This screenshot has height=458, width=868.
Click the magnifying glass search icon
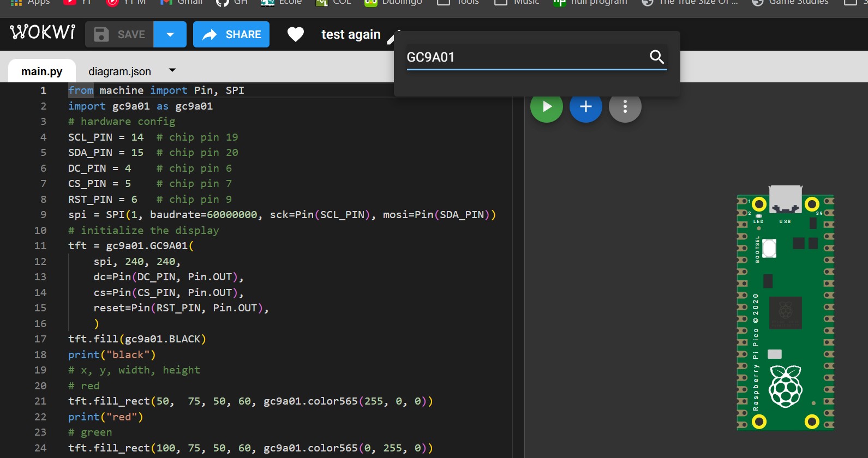tap(657, 57)
